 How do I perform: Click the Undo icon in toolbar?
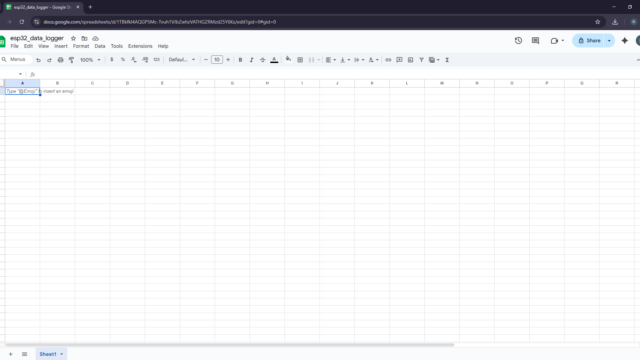click(38, 60)
